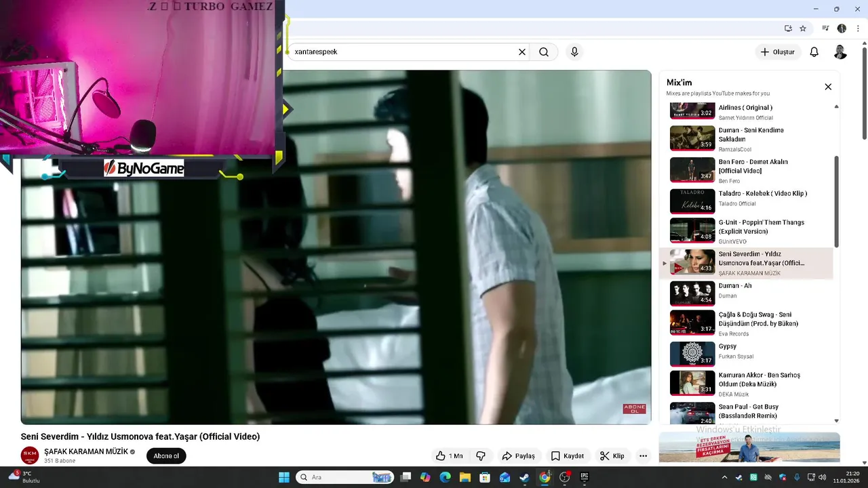Open YouTube notifications bell
The width and height of the screenshot is (868, 488).
tap(814, 52)
